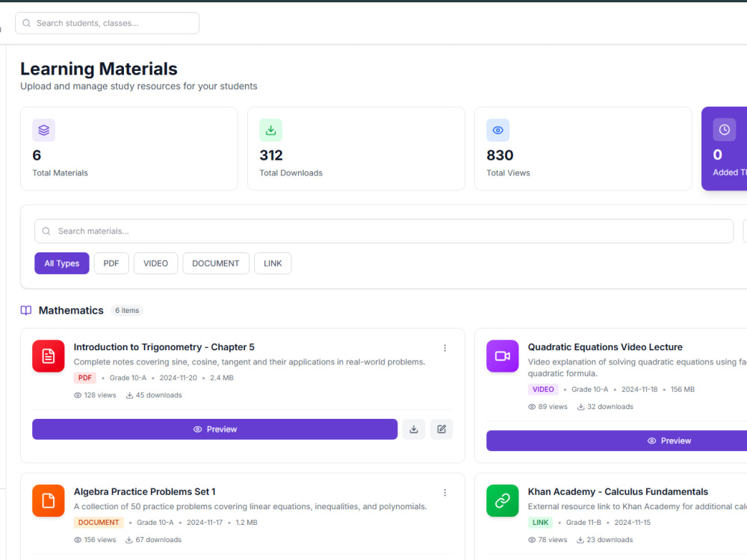
Task: Click the 2024-11-17 date text
Action: click(x=205, y=523)
